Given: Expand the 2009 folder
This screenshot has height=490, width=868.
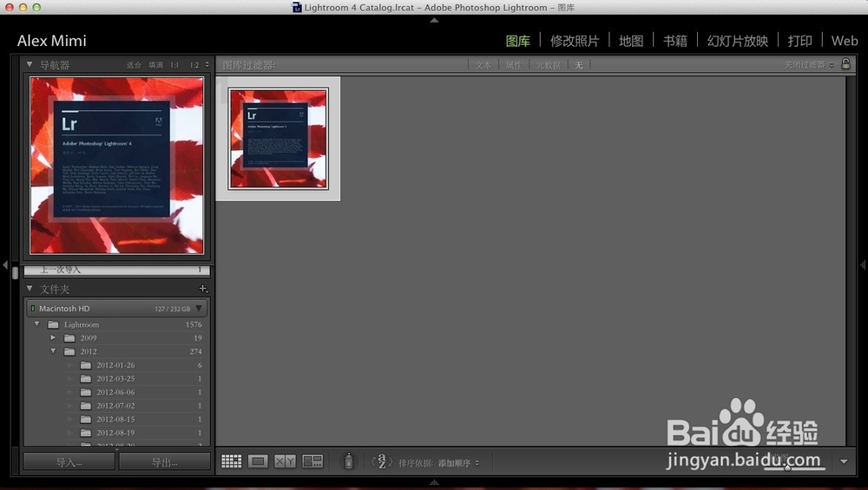Looking at the screenshot, I should tap(53, 337).
